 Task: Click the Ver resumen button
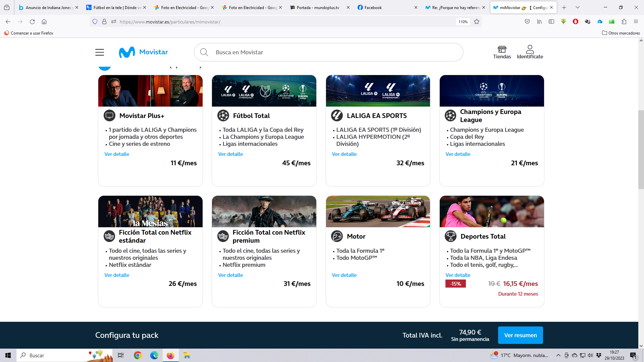tap(520, 335)
